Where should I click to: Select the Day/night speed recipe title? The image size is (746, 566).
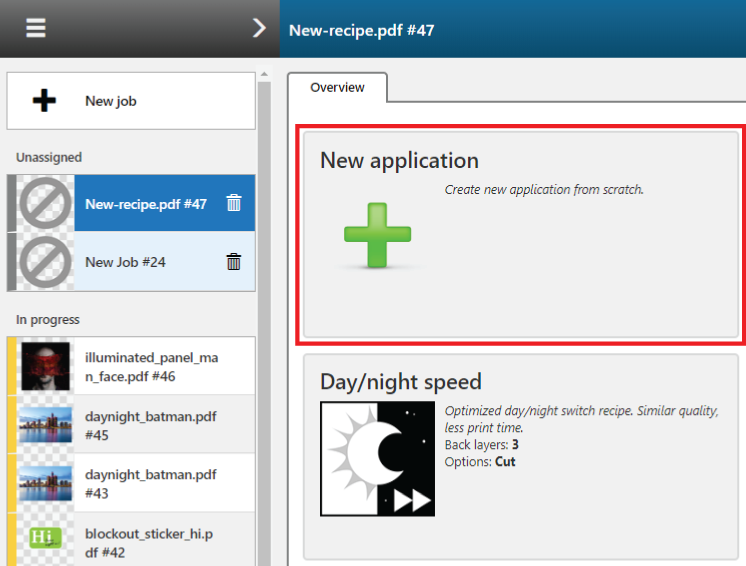click(x=401, y=381)
